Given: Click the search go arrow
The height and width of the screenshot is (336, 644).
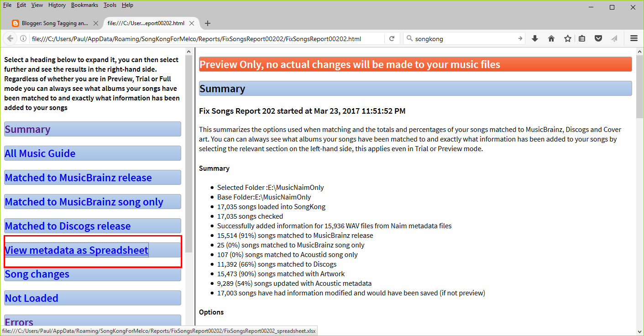Looking at the screenshot, I should coord(520,39).
